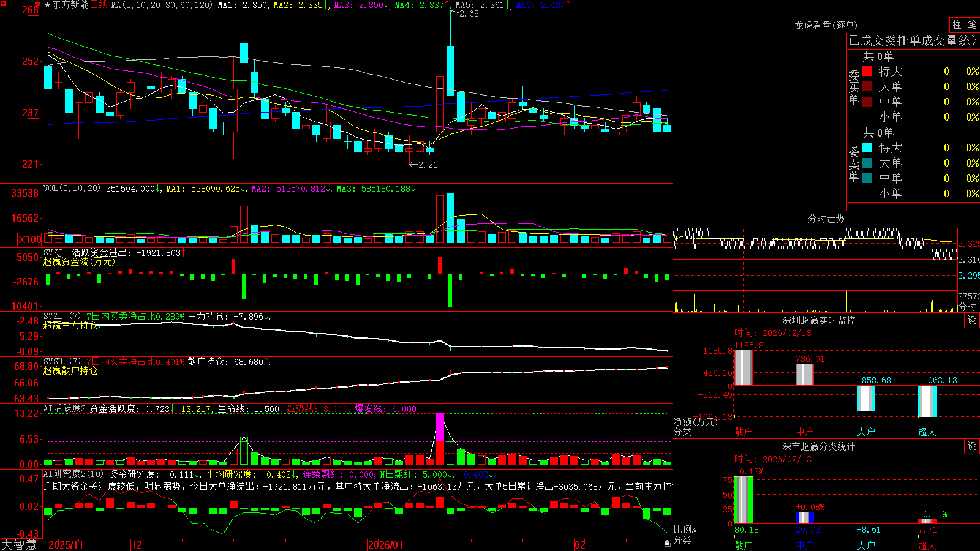980x551 pixels.
Task: Click the 净额(万元) axis label
Action: click(695, 422)
